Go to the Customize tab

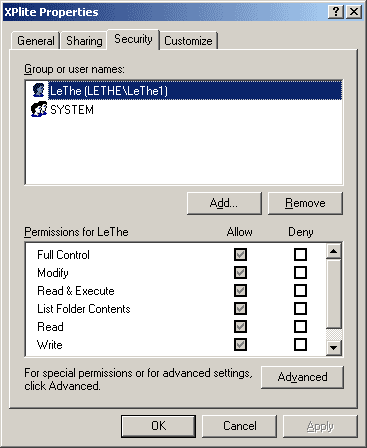[188, 41]
